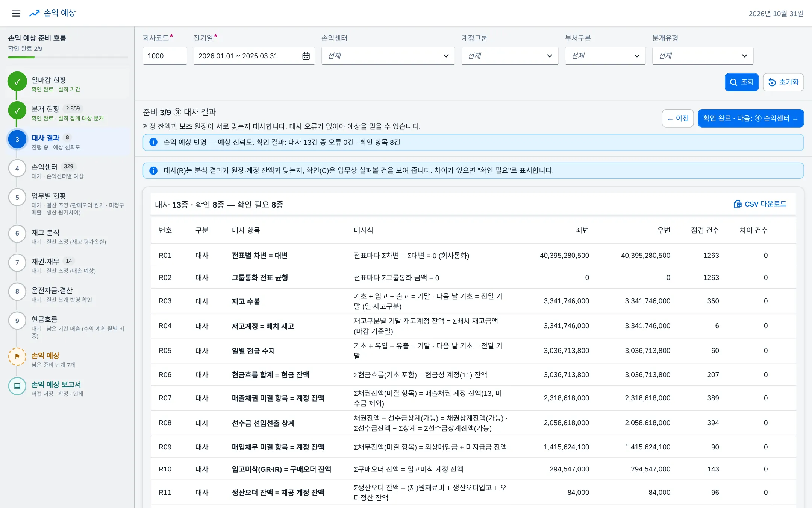Screen dimensions: 812x508
Task: Click the 이전 previous step button
Action: click(x=678, y=118)
